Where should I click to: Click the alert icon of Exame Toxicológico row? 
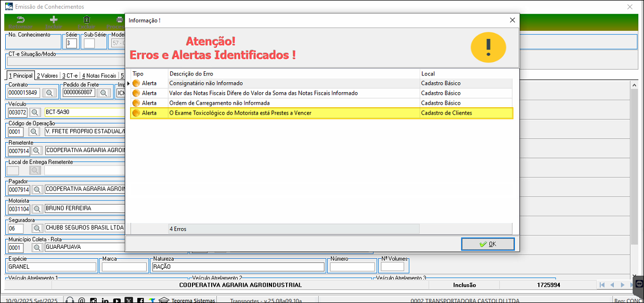click(x=136, y=113)
